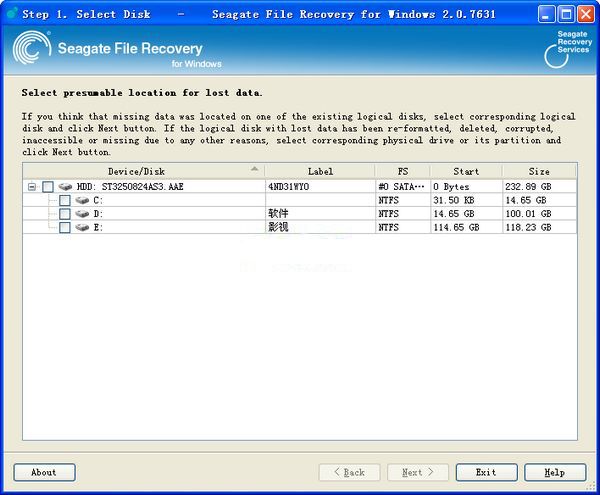Tick the C: partition checkbox
The image size is (600, 495).
tap(65, 200)
